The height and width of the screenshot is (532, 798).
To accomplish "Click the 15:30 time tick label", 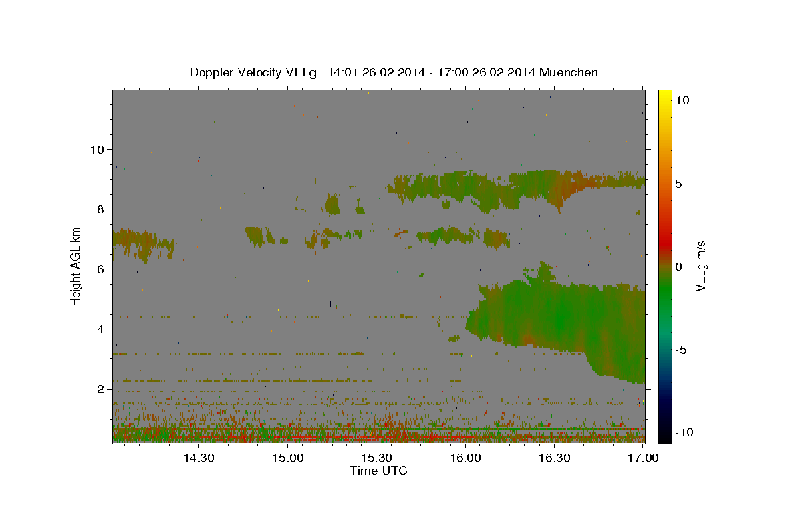I will (376, 458).
